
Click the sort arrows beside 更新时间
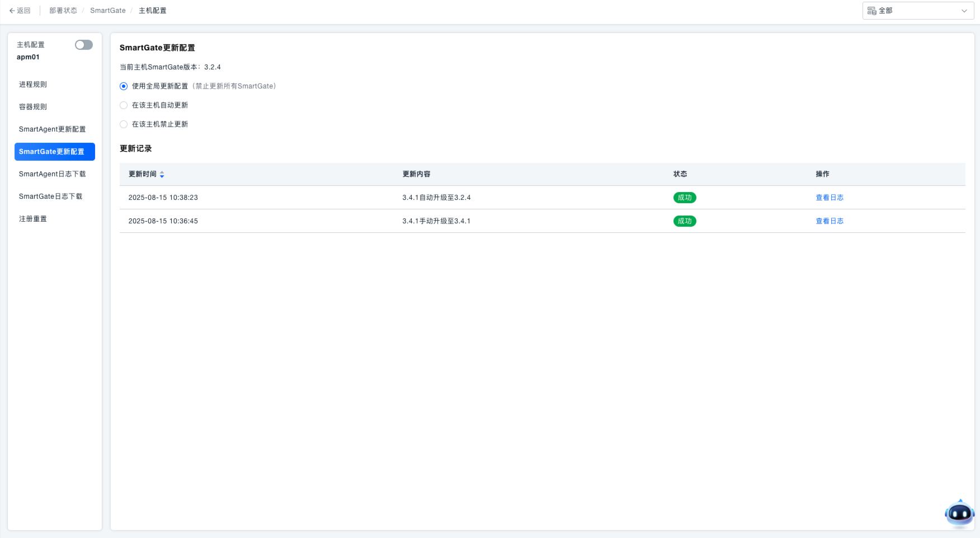[x=162, y=175]
